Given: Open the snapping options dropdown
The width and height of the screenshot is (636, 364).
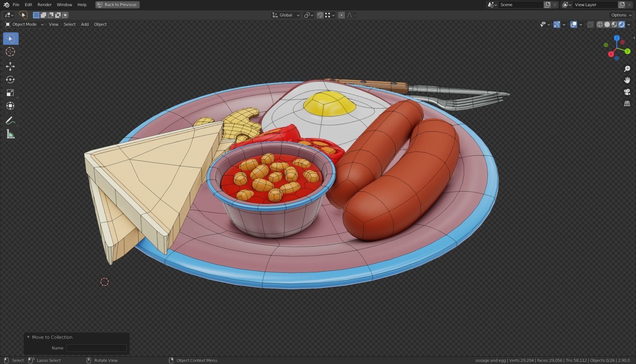Looking at the screenshot, I should click(330, 15).
